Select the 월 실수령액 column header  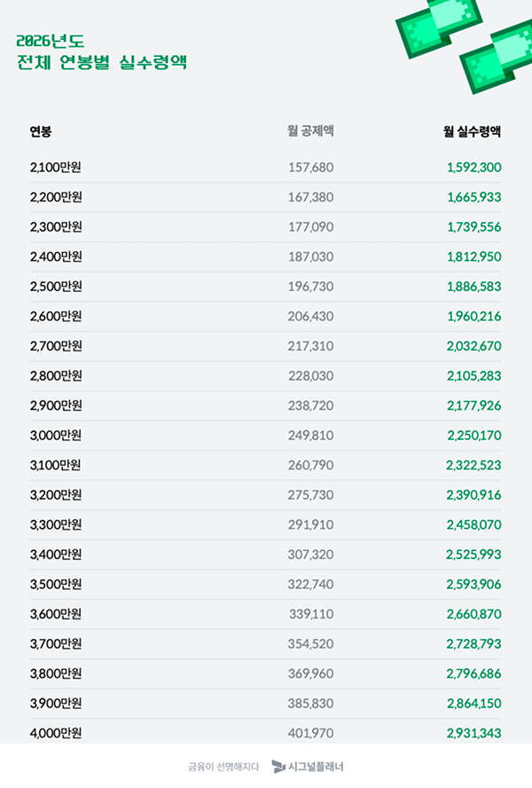click(x=473, y=131)
